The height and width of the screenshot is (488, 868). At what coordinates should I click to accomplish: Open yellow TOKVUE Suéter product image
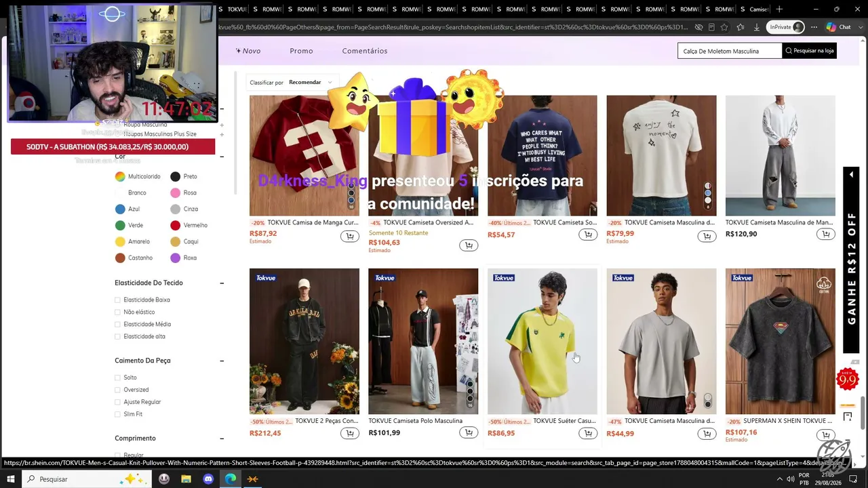(x=542, y=341)
